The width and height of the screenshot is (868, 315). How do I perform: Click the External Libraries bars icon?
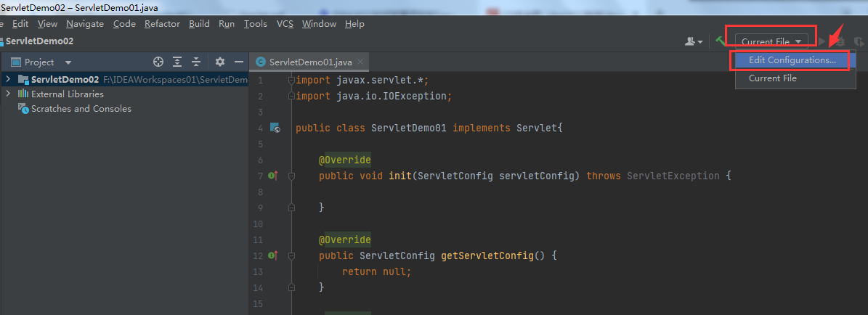point(23,94)
